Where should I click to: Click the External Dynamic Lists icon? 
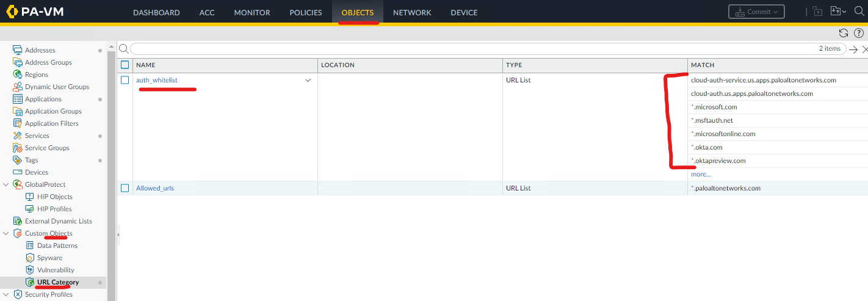coord(18,221)
